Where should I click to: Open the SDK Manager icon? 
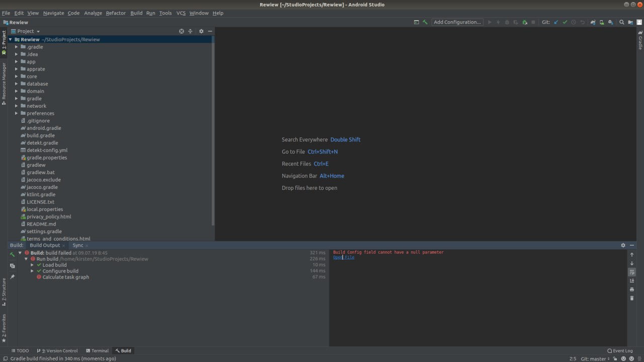pos(610,22)
